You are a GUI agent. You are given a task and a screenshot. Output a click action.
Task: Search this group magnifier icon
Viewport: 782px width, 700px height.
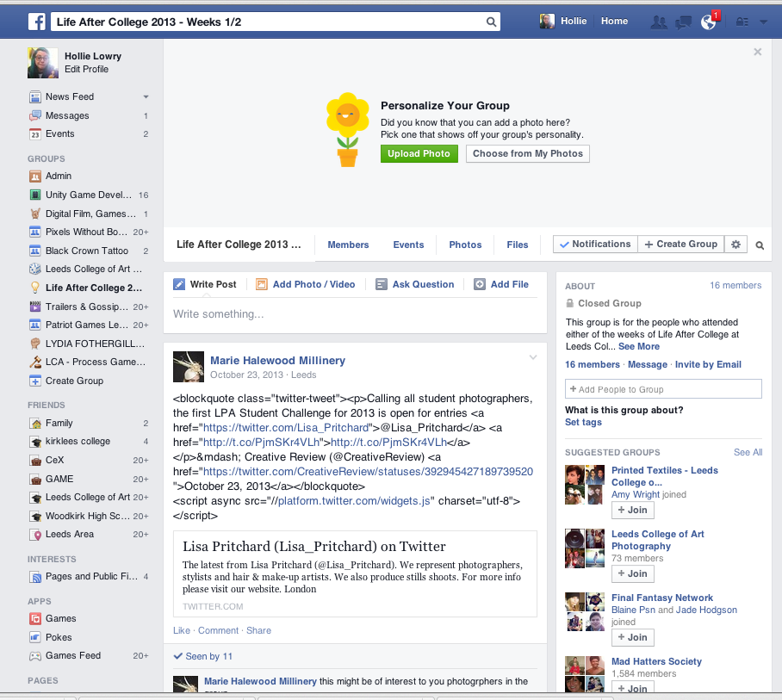[760, 245]
